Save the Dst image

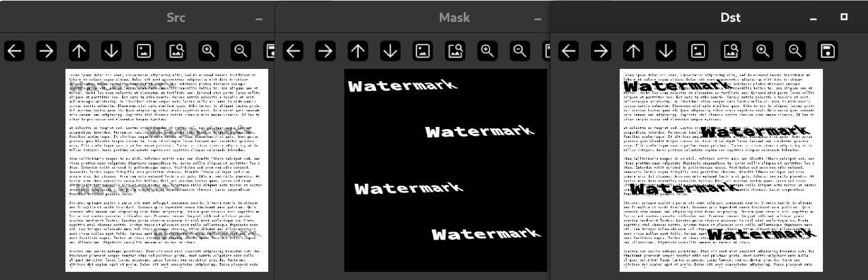pos(827,51)
